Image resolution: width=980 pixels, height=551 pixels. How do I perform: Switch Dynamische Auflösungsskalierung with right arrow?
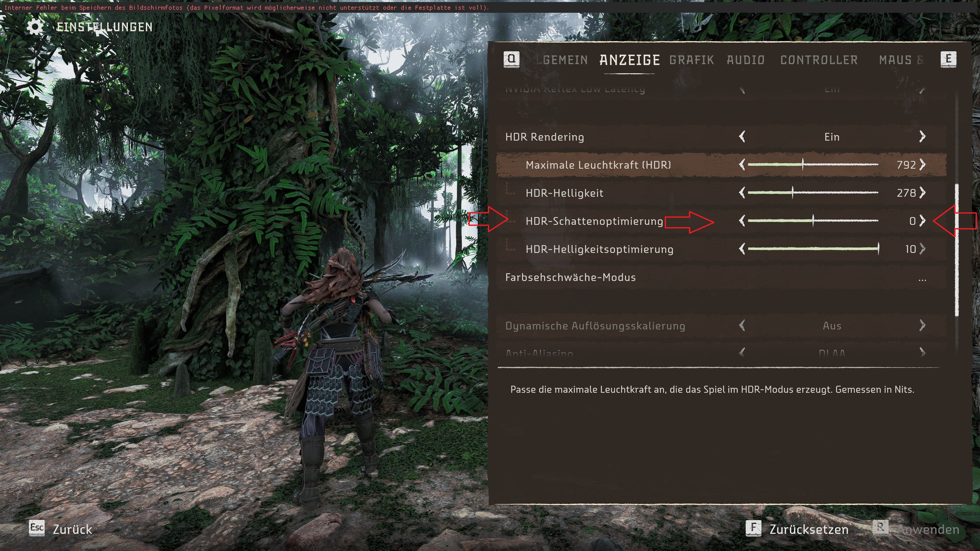tap(922, 325)
